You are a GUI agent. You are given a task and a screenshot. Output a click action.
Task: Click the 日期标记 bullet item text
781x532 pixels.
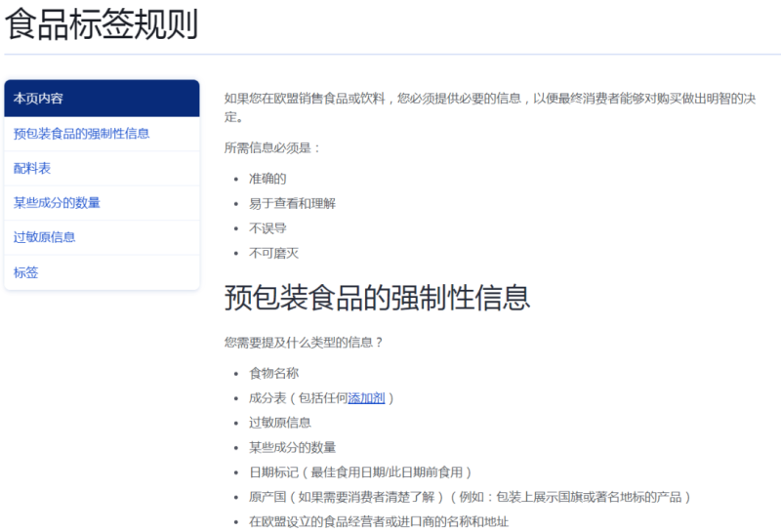[x=360, y=472]
